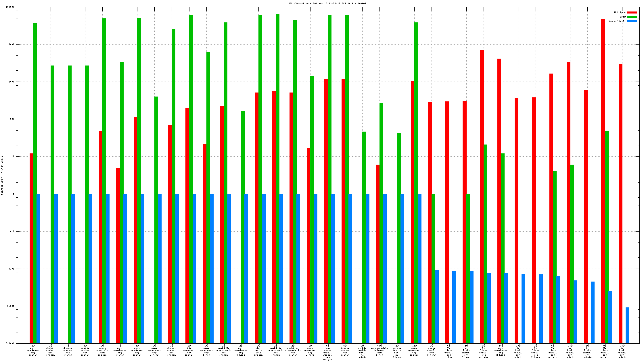Click the Not Spam legend text

620,12
